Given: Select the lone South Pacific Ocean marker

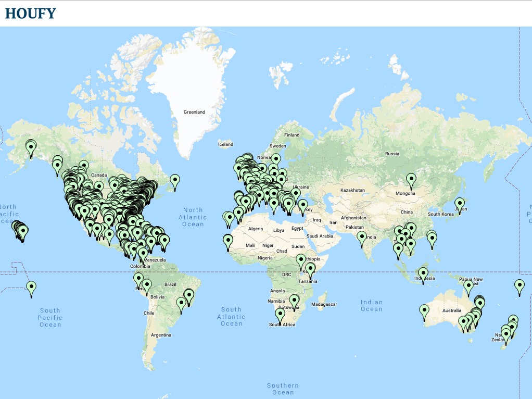Looking at the screenshot, I should tap(31, 288).
